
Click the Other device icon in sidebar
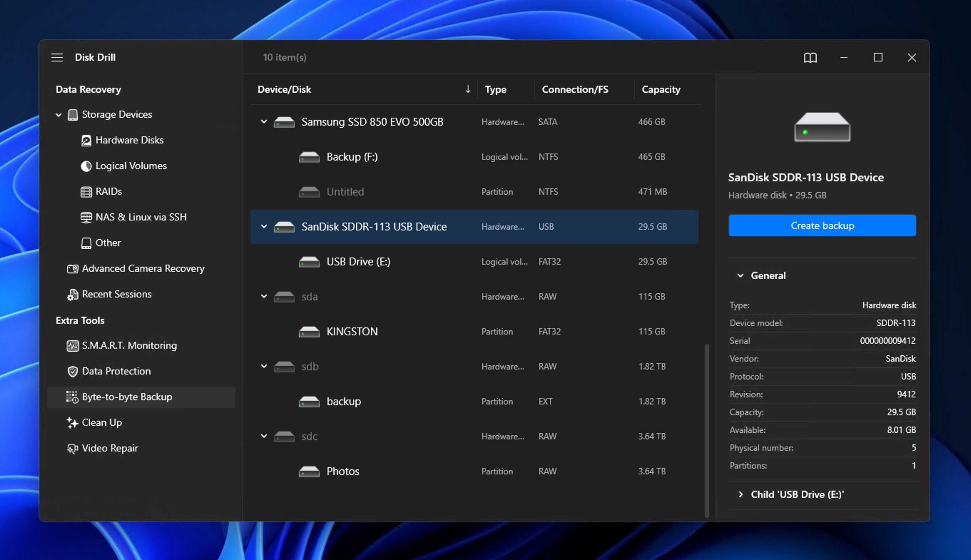[x=86, y=243]
